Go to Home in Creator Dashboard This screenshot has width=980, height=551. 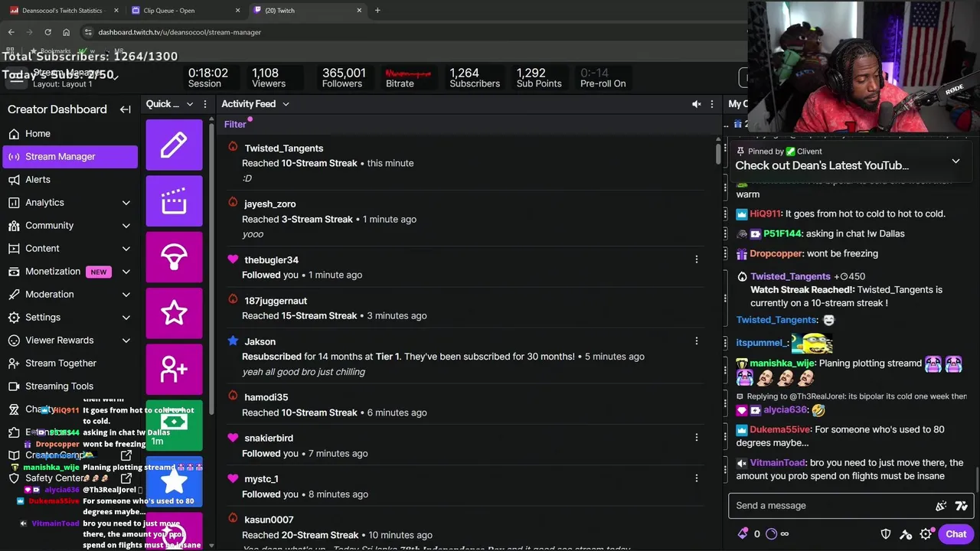tap(70, 134)
